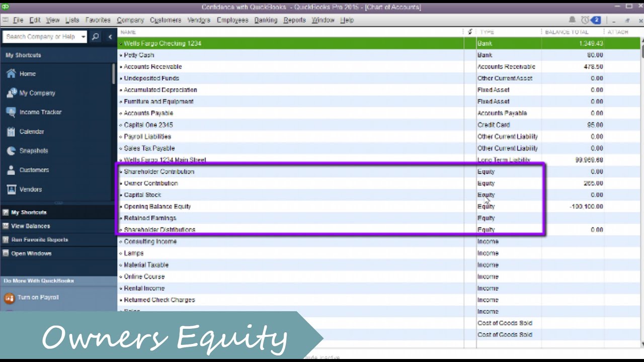Open the Company menu

tap(130, 20)
